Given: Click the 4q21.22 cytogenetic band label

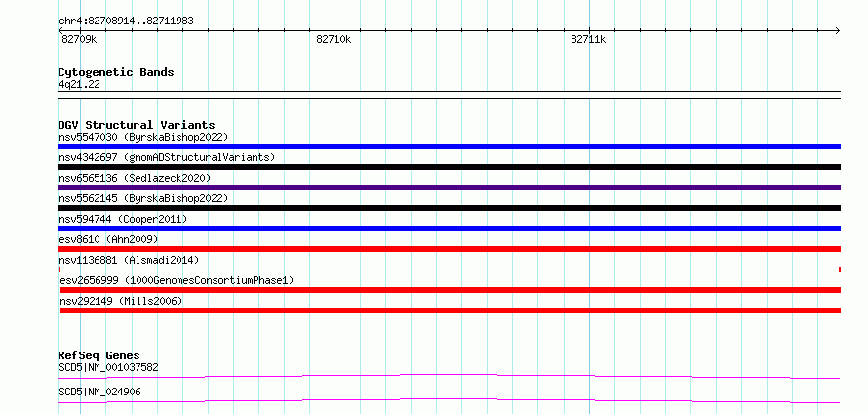Looking at the screenshot, I should click(x=79, y=84).
